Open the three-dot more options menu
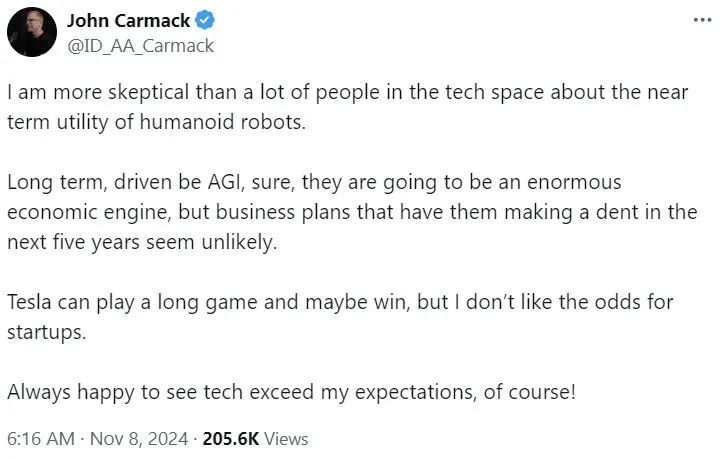 point(703,20)
